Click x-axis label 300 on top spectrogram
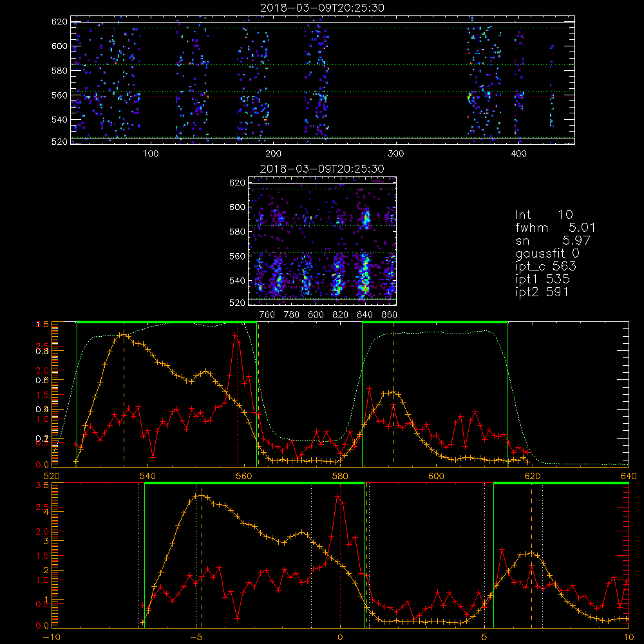644x644 pixels. coord(396,154)
